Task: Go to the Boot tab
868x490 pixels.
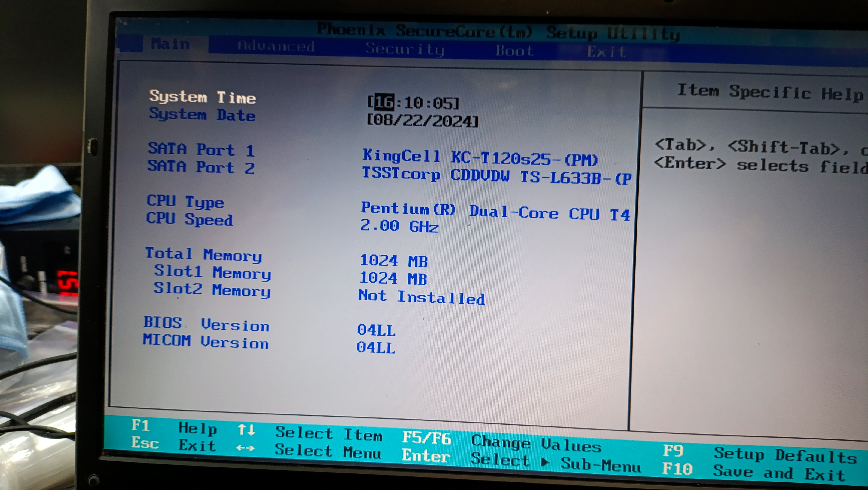Action: click(x=515, y=51)
